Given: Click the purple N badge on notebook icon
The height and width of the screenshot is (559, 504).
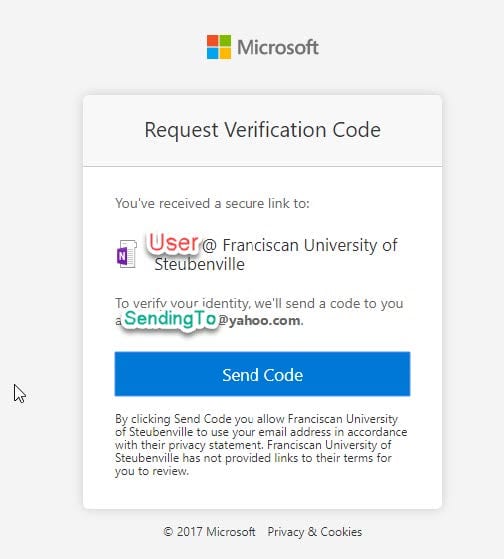Looking at the screenshot, I should [x=122, y=256].
